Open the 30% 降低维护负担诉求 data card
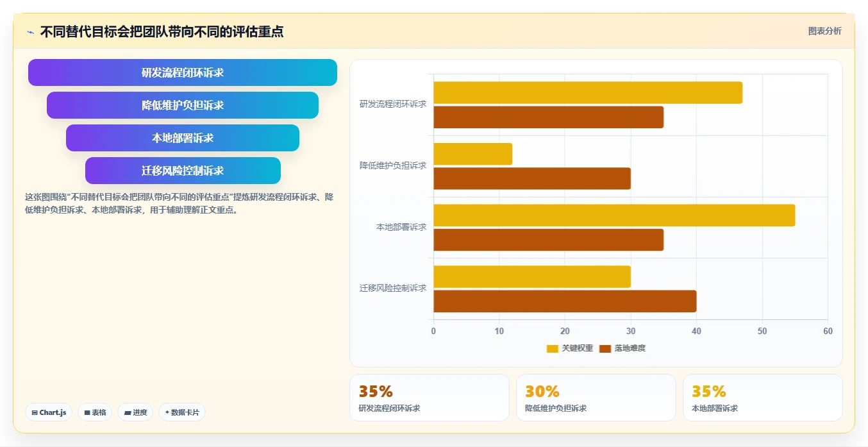 point(596,397)
